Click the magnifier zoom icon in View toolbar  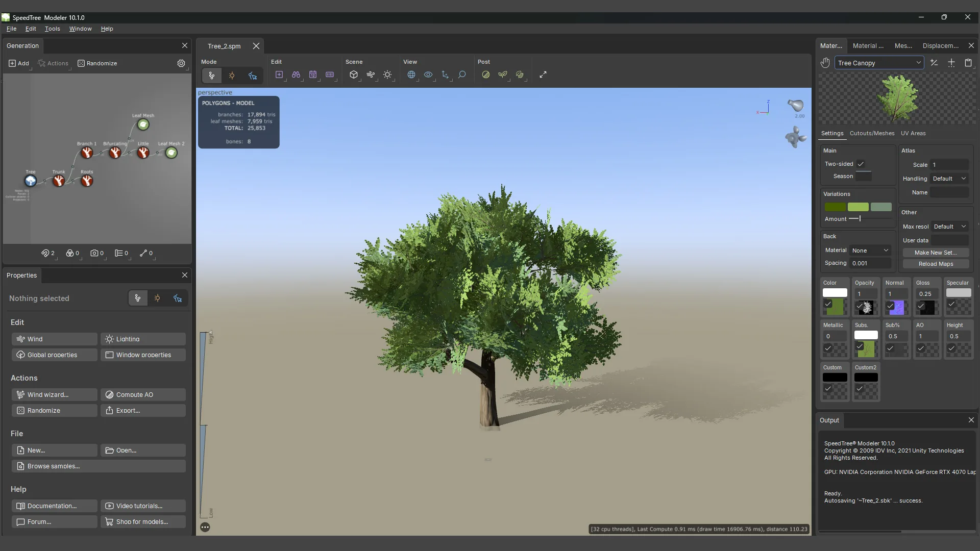462,74
